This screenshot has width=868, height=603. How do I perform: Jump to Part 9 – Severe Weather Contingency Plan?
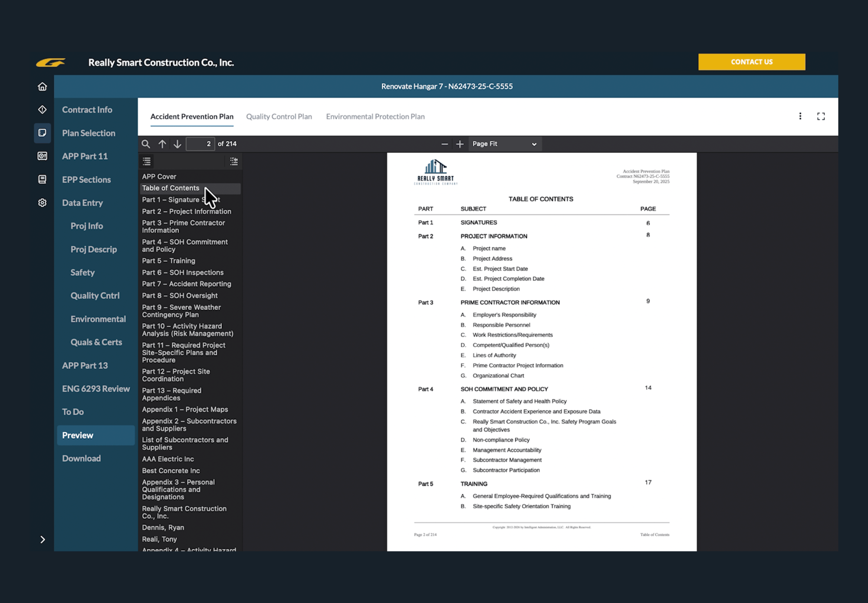coord(181,311)
